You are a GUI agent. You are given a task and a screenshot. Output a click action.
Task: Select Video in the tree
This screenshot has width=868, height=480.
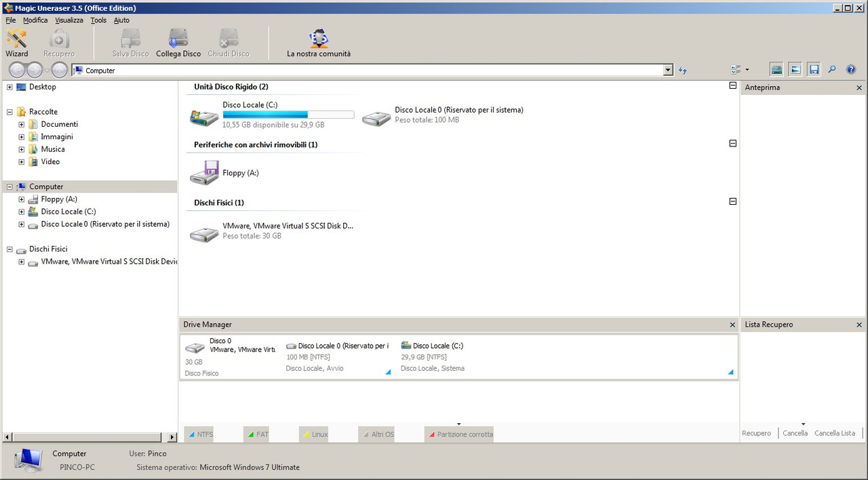click(50, 162)
